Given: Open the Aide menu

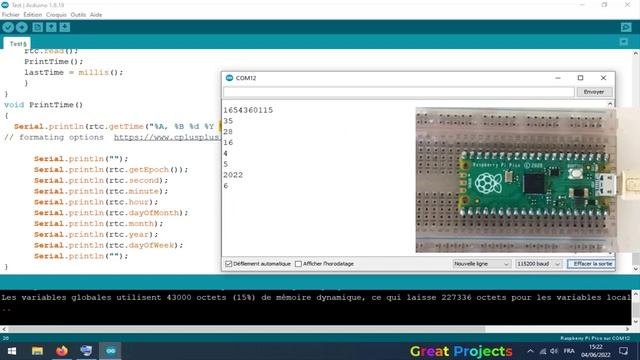Looking at the screenshot, I should pos(96,15).
